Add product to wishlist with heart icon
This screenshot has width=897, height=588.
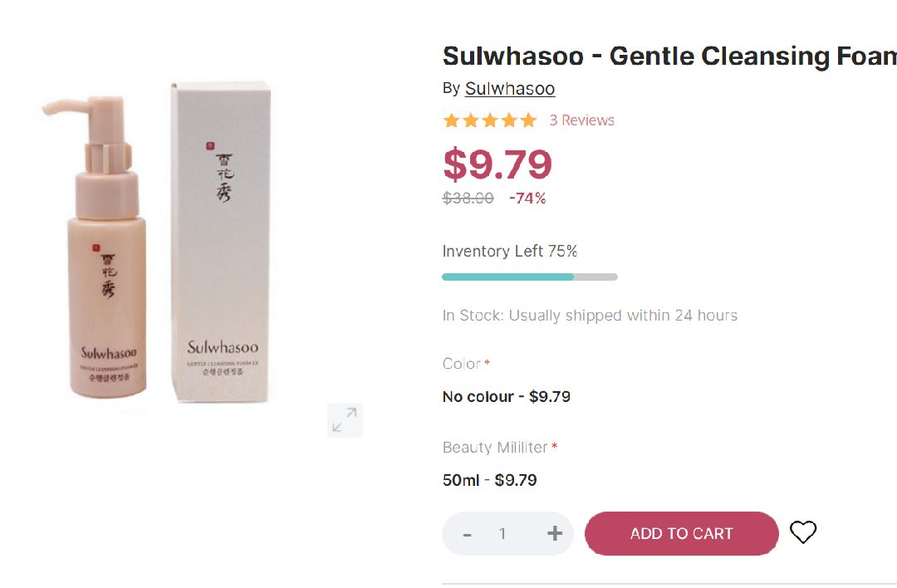[x=803, y=532]
